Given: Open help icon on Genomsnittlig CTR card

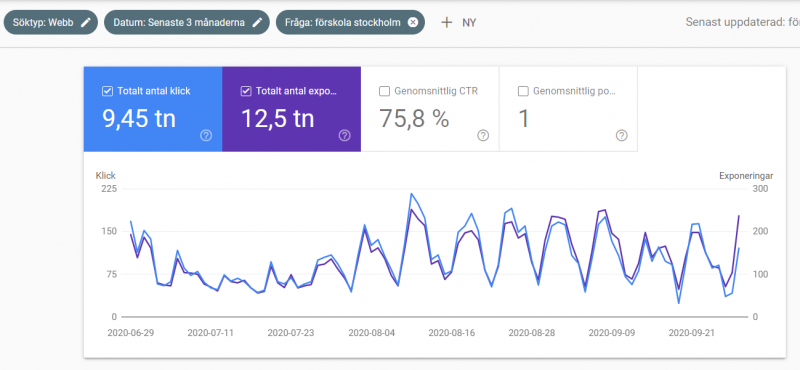Looking at the screenshot, I should coord(483,136).
